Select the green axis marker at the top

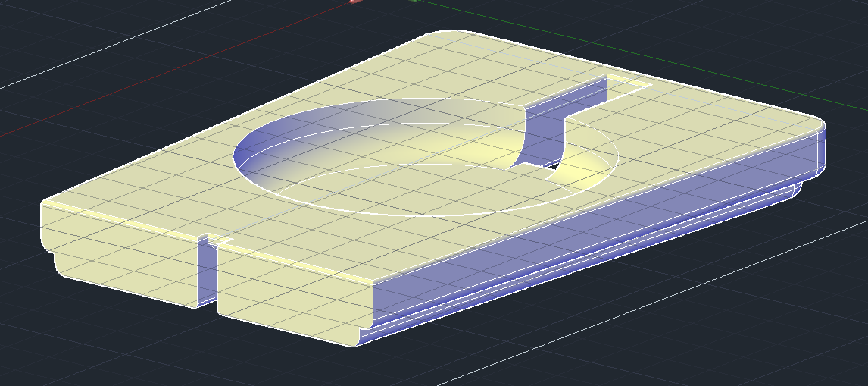coord(414,2)
